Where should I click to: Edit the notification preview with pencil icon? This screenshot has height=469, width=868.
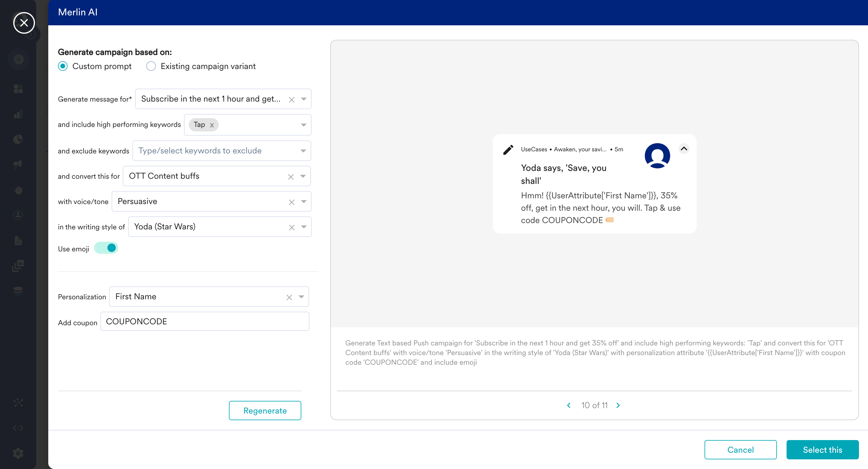point(508,150)
